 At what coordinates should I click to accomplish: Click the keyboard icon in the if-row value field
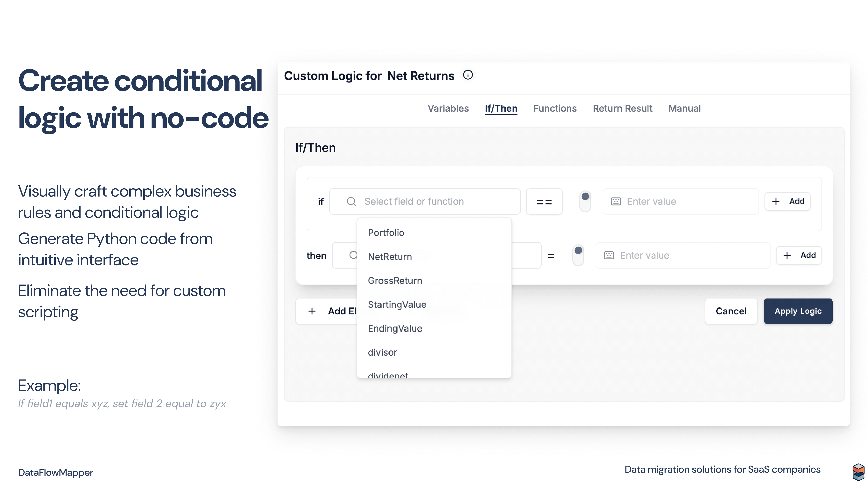[x=616, y=201]
